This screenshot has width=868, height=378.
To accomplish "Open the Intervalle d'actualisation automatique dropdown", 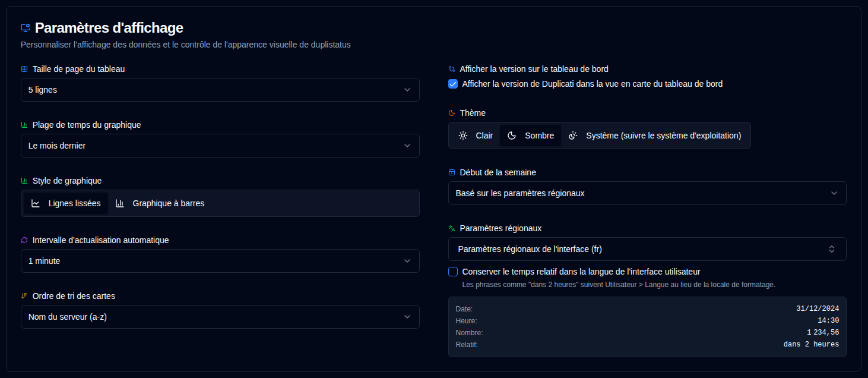I will coord(220,261).
